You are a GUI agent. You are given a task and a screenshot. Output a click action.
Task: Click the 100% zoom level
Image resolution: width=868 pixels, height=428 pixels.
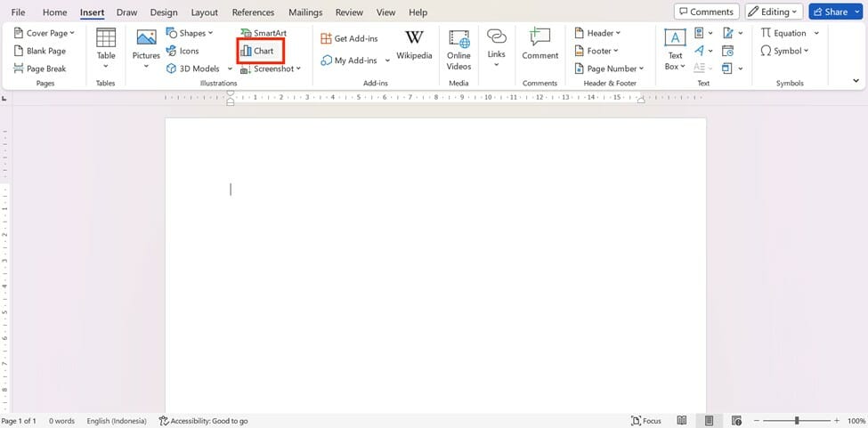coord(856,421)
